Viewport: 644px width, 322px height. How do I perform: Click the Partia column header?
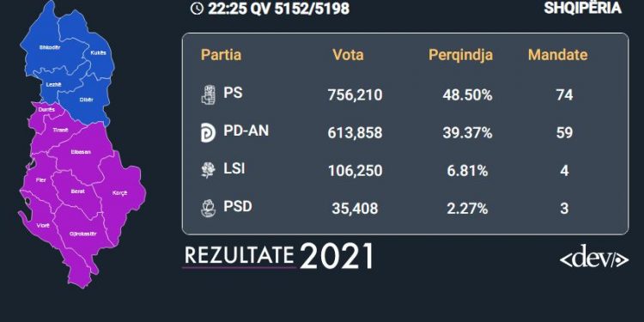coord(221,55)
